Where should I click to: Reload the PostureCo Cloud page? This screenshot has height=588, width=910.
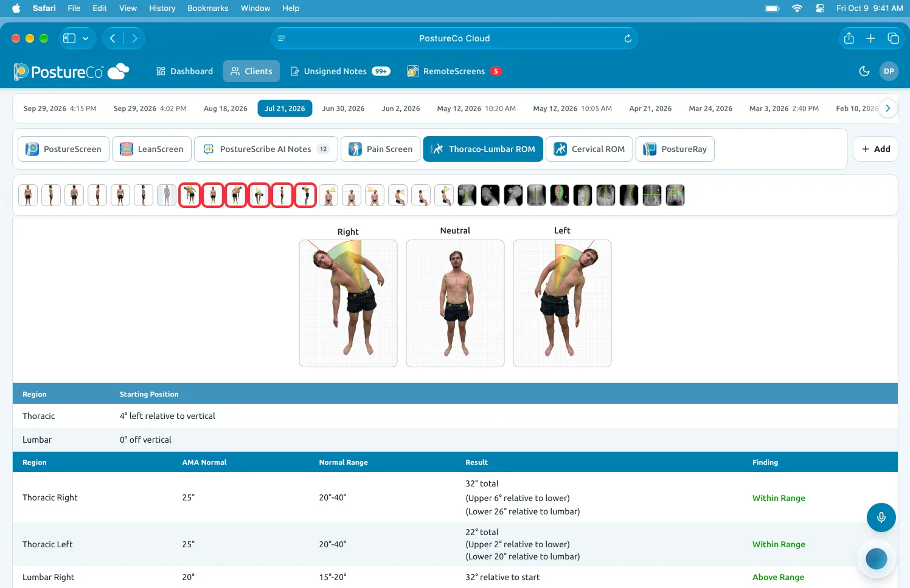(628, 38)
